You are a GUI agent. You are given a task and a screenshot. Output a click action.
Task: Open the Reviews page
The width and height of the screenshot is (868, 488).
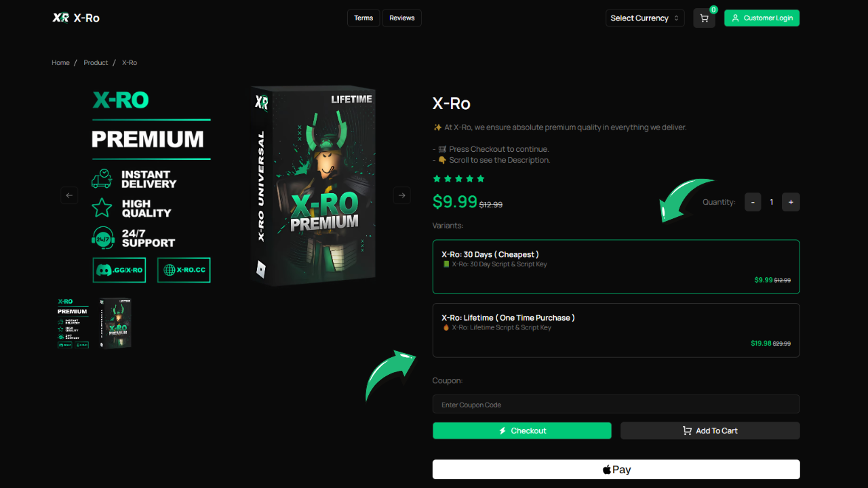(402, 18)
